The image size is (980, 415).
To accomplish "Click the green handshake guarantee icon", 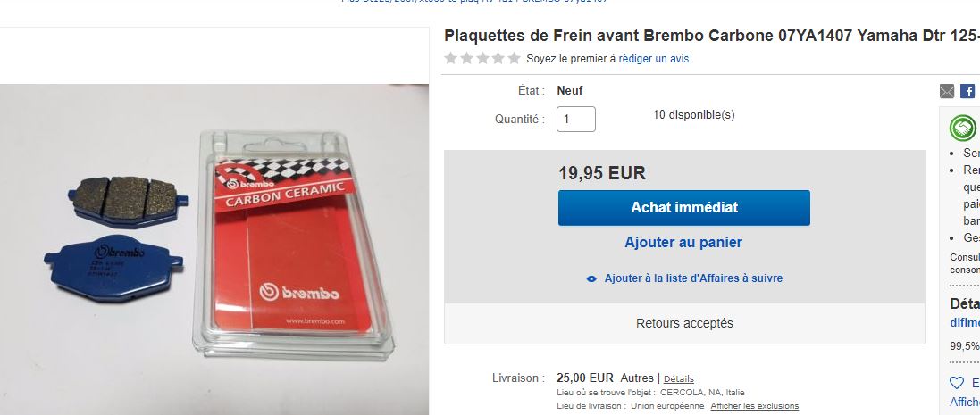I will click(x=962, y=129).
